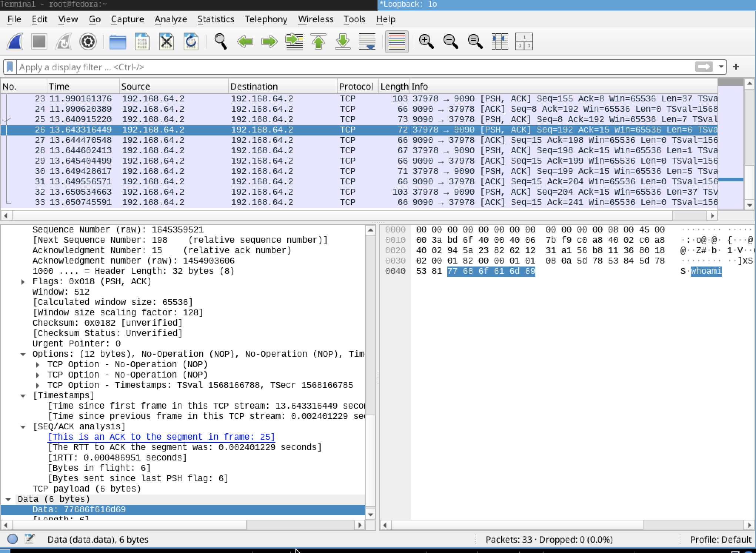The width and height of the screenshot is (756, 553).
Task: Toggle packet list colorization
Action: 397,41
